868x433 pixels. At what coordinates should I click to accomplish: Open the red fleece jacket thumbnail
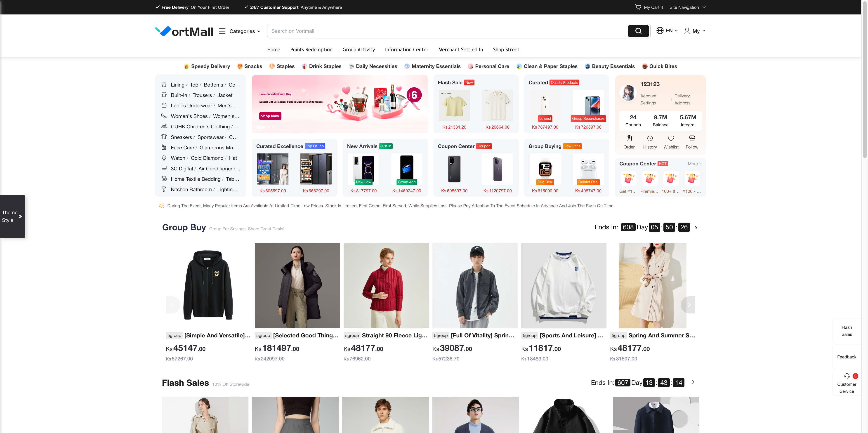pyautogui.click(x=386, y=286)
